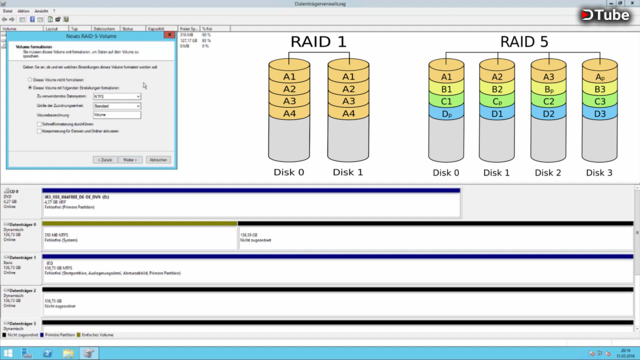The height and width of the screenshot is (360, 640).
Task: Select Disk Management taskbar icon
Action: pyautogui.click(x=89, y=353)
